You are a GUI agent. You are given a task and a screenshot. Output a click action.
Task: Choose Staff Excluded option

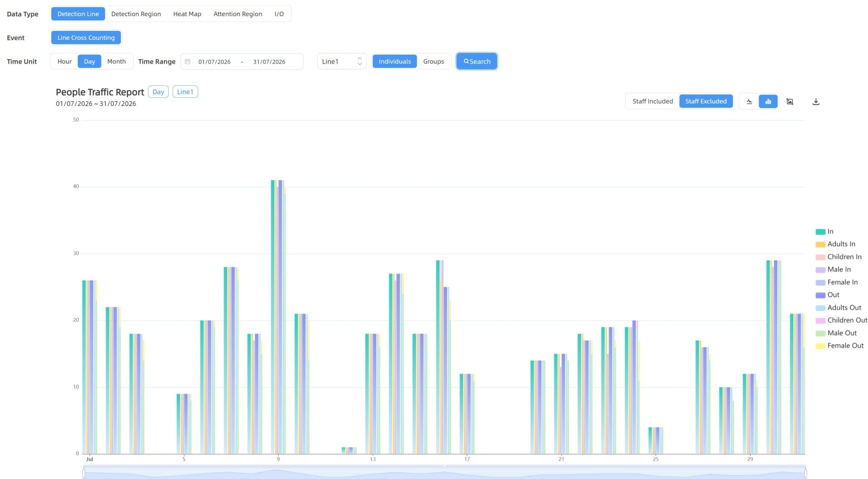pyautogui.click(x=706, y=101)
